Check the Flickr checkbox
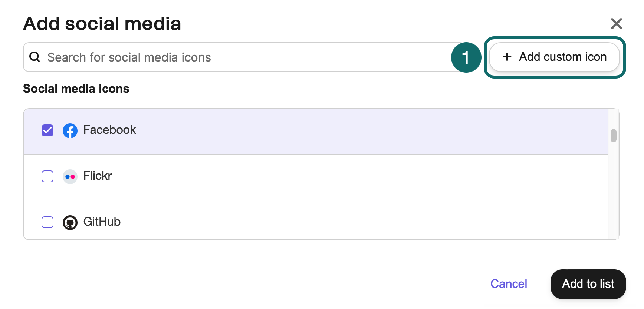644x309 pixels. click(47, 176)
